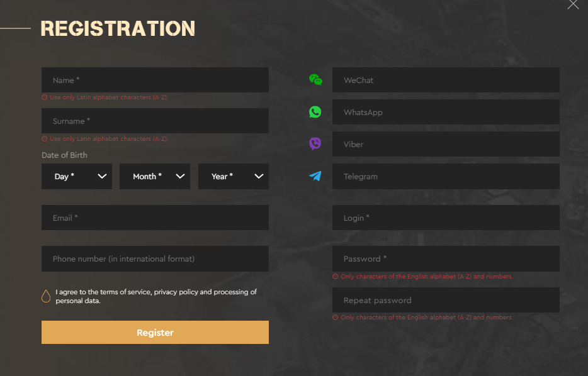Click the Login input field
The width and height of the screenshot is (588, 376).
tap(446, 218)
